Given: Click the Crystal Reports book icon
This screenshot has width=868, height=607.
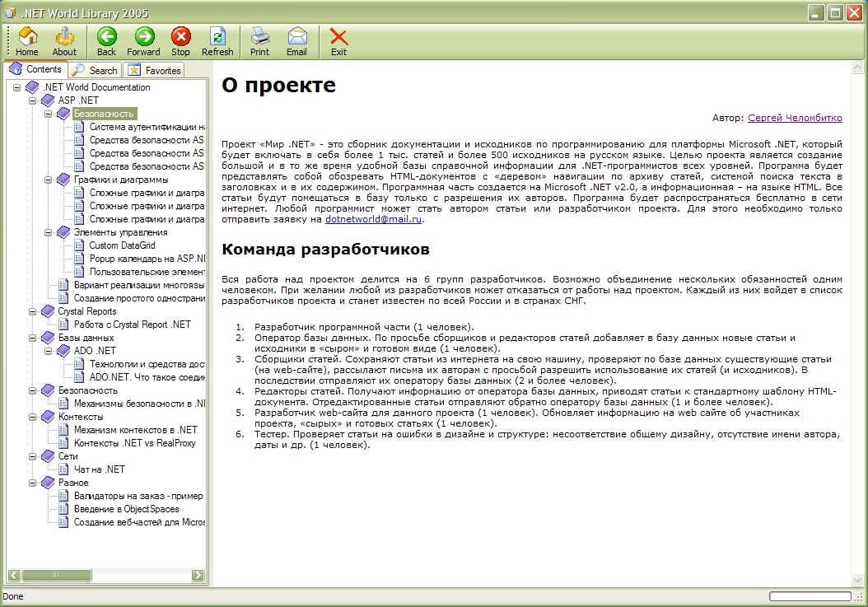Looking at the screenshot, I should 48,311.
